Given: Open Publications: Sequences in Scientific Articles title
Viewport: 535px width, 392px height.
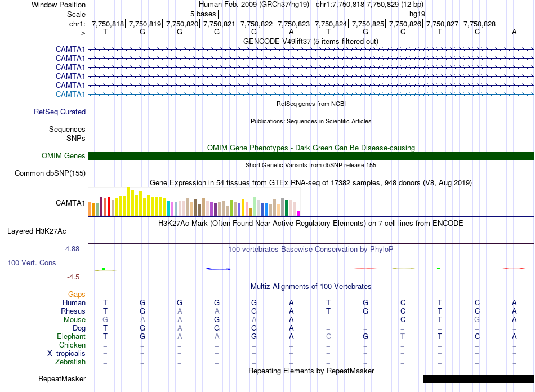Looking at the screenshot, I should [x=311, y=121].
